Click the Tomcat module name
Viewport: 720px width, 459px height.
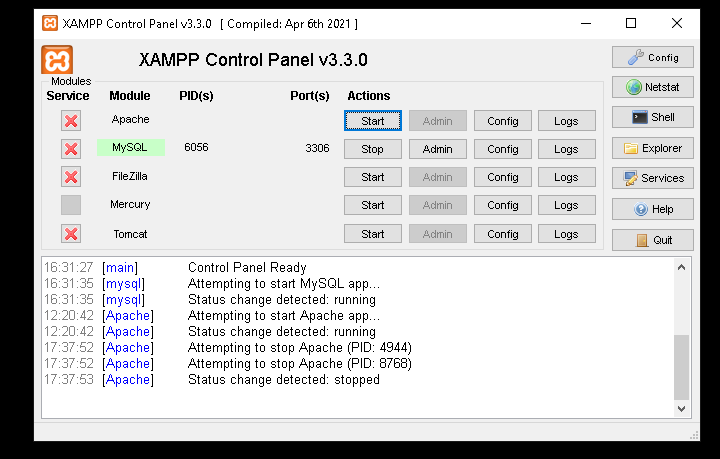[130, 234]
